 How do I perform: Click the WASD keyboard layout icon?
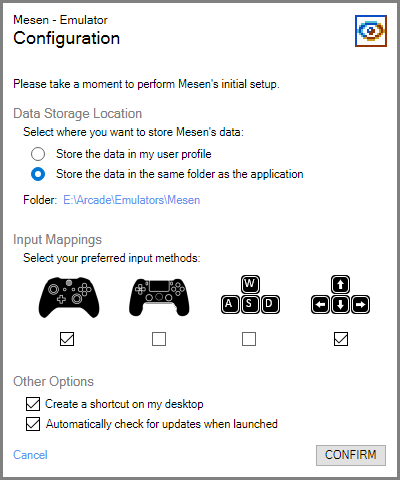point(250,295)
